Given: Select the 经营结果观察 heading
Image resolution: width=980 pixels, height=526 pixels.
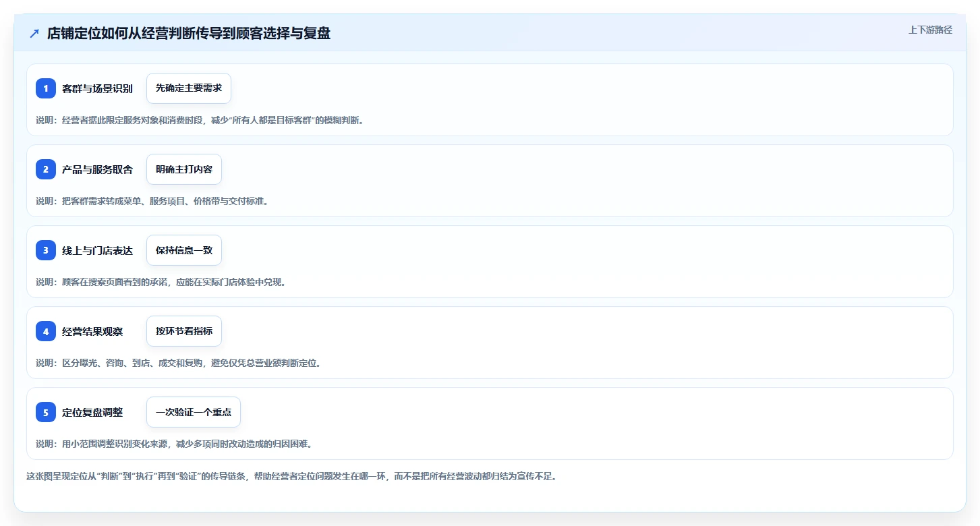Looking at the screenshot, I should [92, 331].
